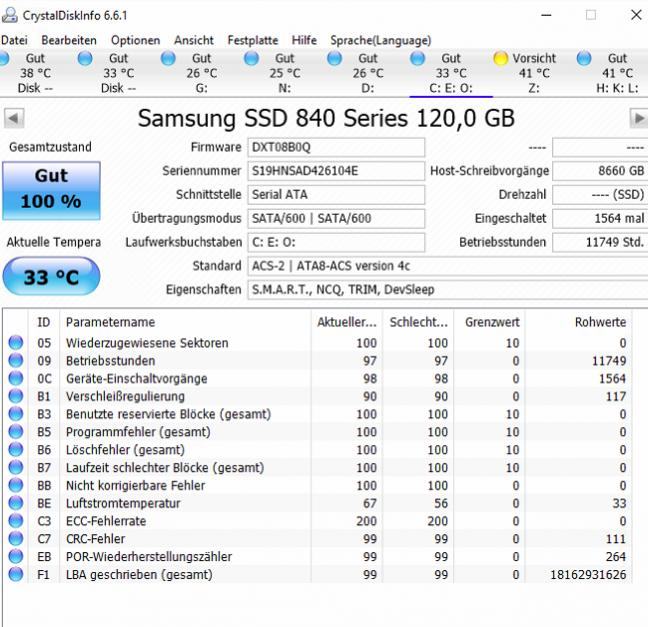648x627 pixels.
Task: Click the CrystalDiskInfo app icon in title bar
Action: [x=9, y=15]
